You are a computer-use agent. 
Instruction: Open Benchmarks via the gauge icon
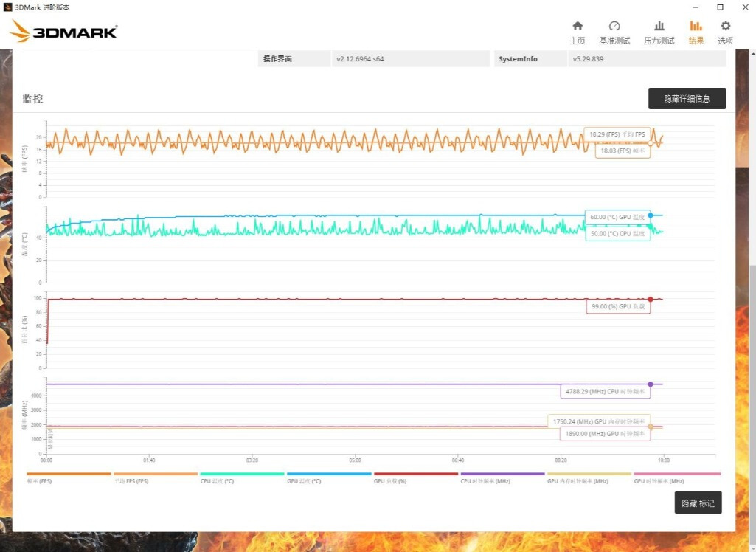tap(615, 30)
